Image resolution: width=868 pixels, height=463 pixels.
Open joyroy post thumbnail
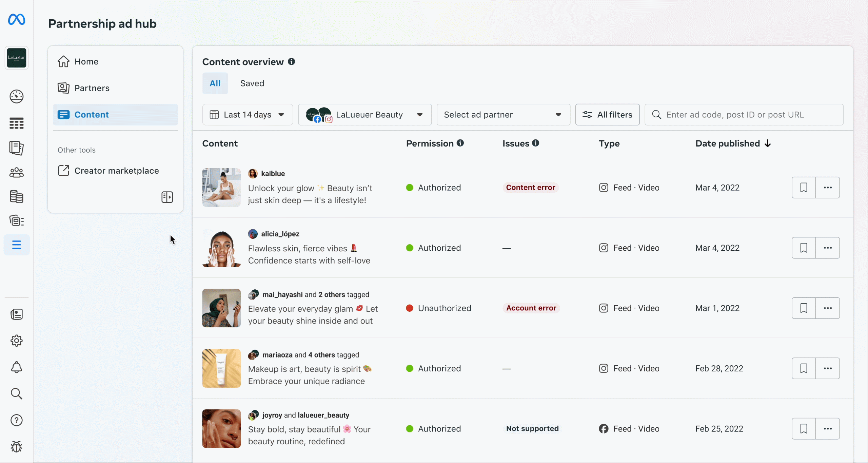pyautogui.click(x=221, y=429)
